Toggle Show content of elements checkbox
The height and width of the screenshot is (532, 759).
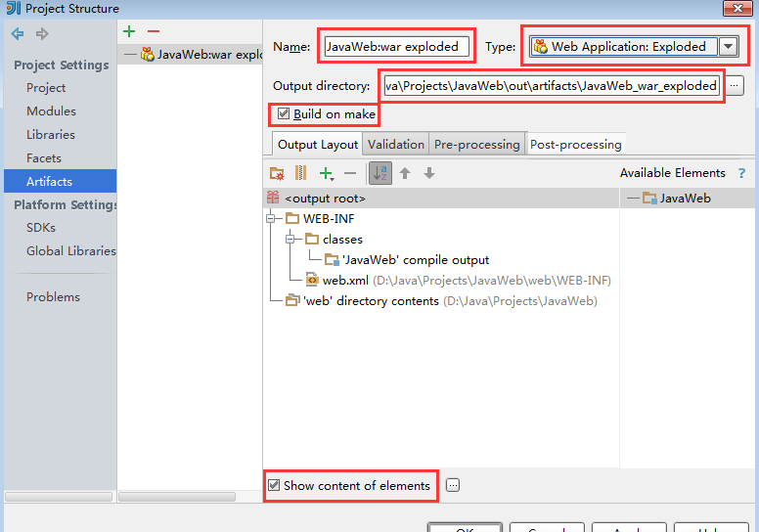click(x=274, y=485)
